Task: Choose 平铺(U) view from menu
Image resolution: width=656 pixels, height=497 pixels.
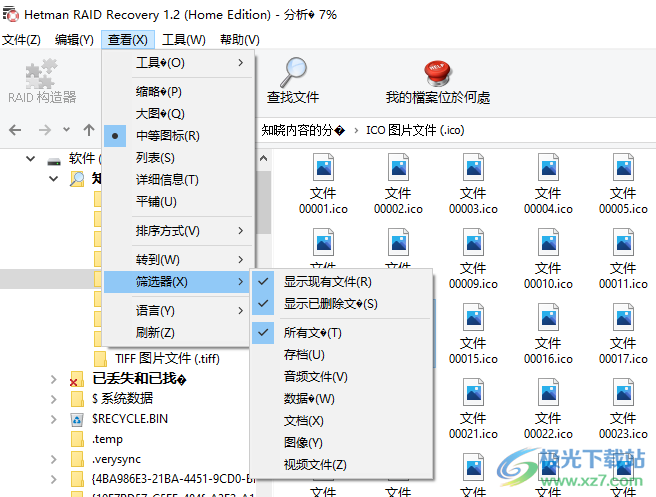Action: click(x=178, y=202)
